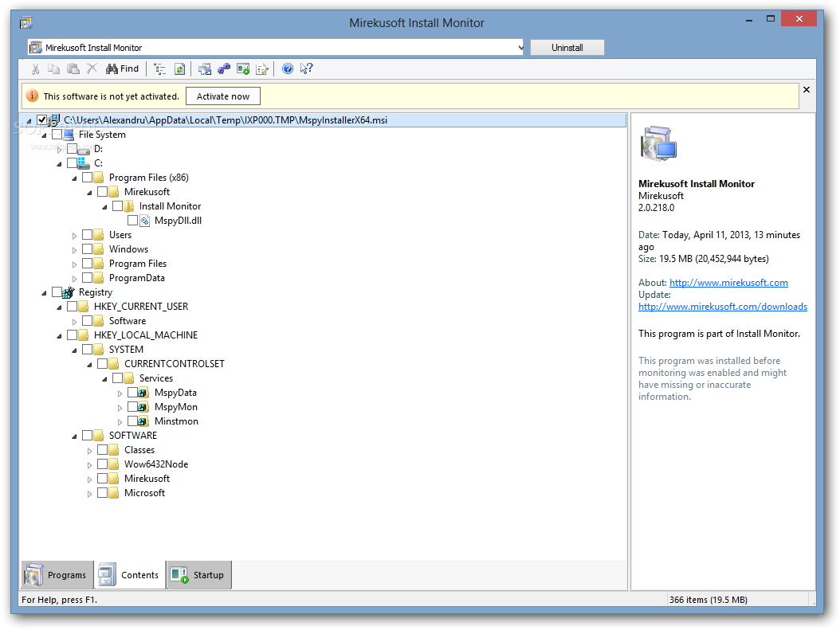Check the HKEY_CURRENT_USER checkbox
This screenshot has height=630, width=840.
point(73,307)
